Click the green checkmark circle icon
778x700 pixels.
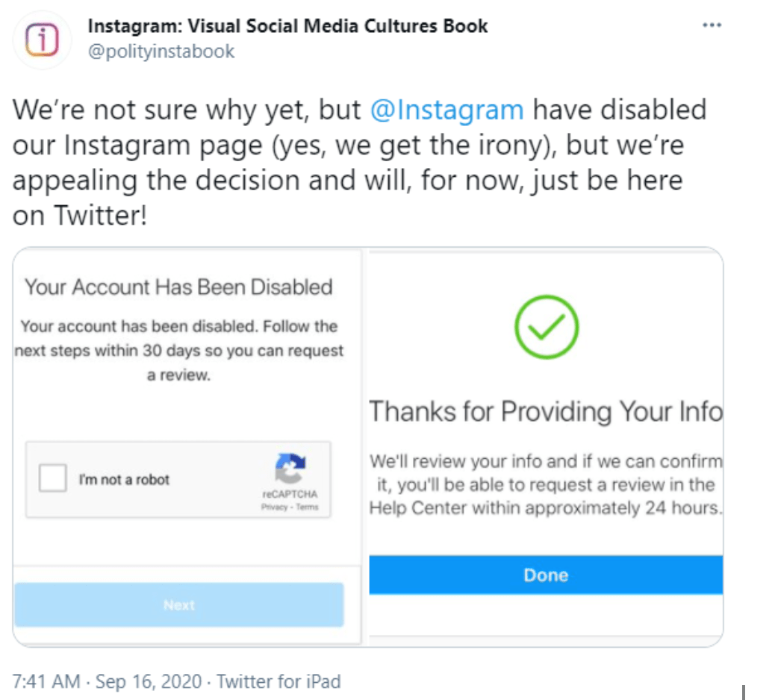click(547, 325)
